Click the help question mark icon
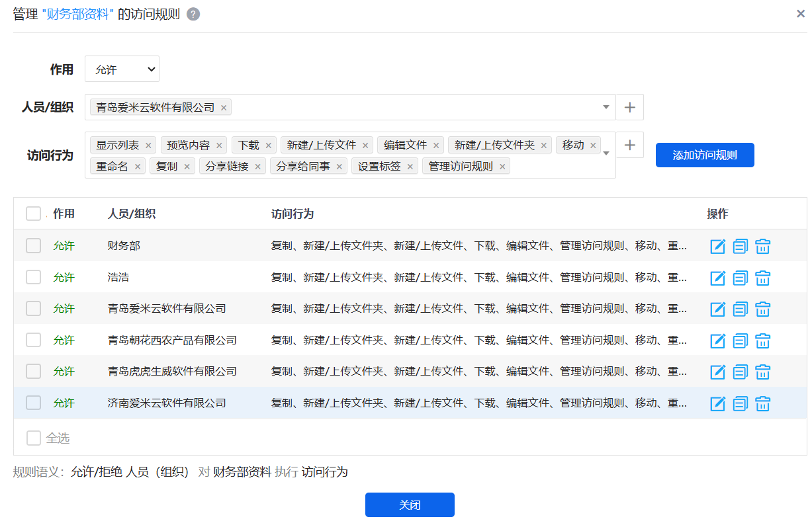The width and height of the screenshot is (812, 523). (193, 15)
